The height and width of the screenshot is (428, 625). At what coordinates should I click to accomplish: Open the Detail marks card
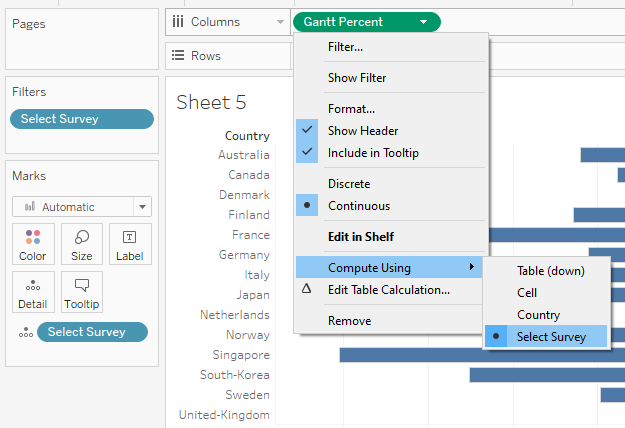33,292
